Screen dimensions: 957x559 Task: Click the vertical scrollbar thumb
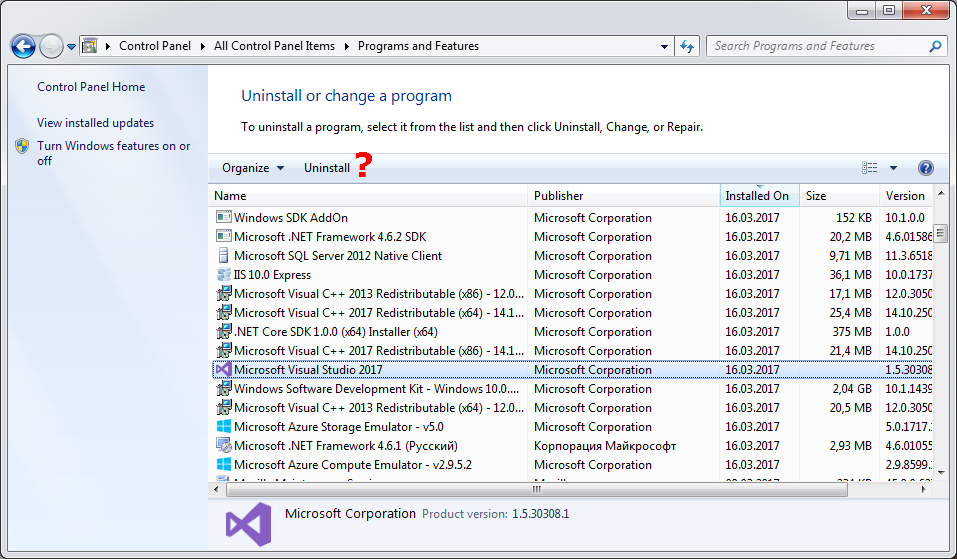click(x=941, y=233)
